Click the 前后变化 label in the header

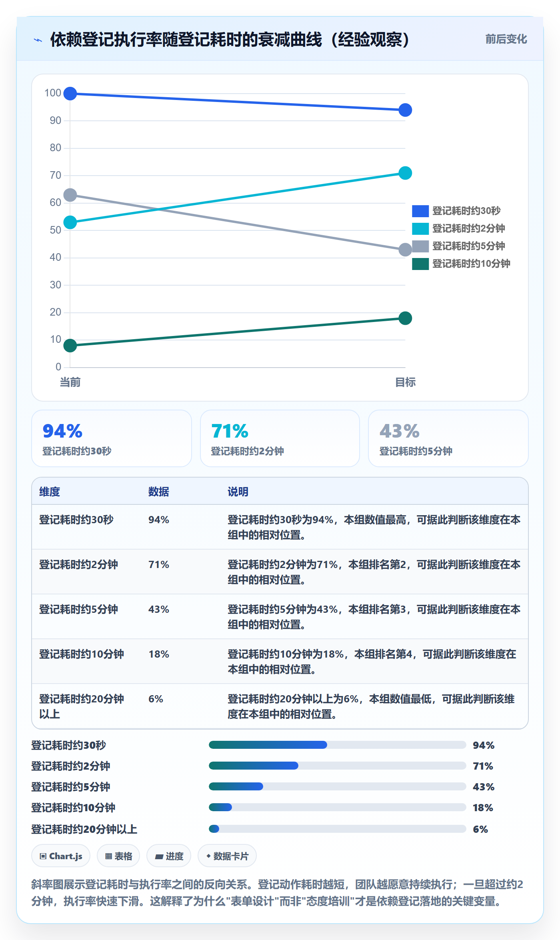[x=506, y=39]
